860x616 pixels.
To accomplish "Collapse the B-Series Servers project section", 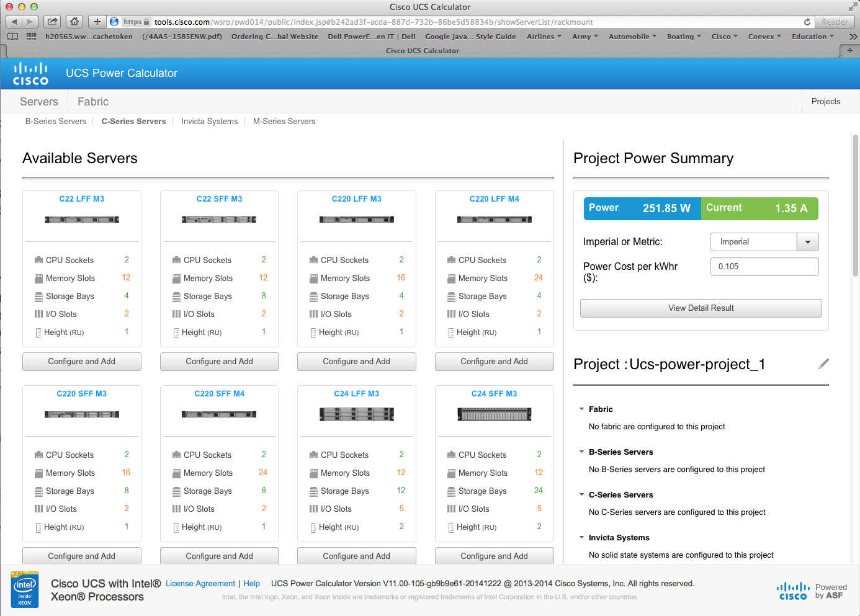I will pyautogui.click(x=581, y=452).
